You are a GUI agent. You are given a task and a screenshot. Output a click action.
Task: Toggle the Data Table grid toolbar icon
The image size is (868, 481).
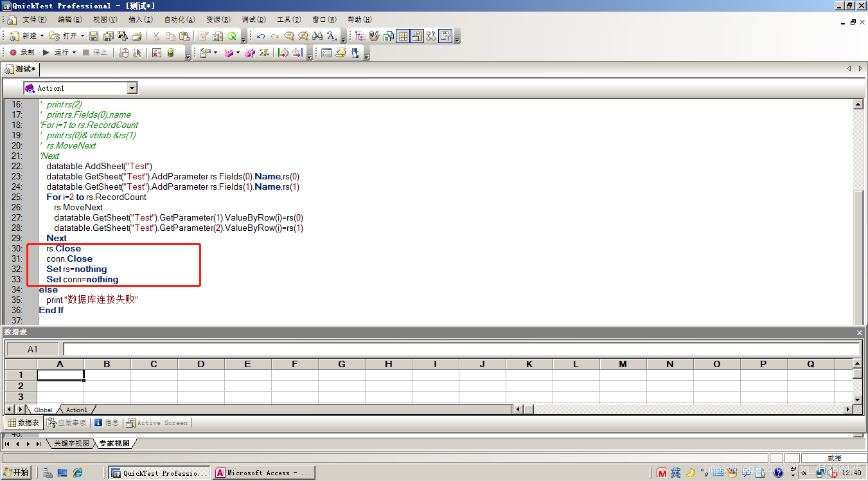(x=403, y=36)
